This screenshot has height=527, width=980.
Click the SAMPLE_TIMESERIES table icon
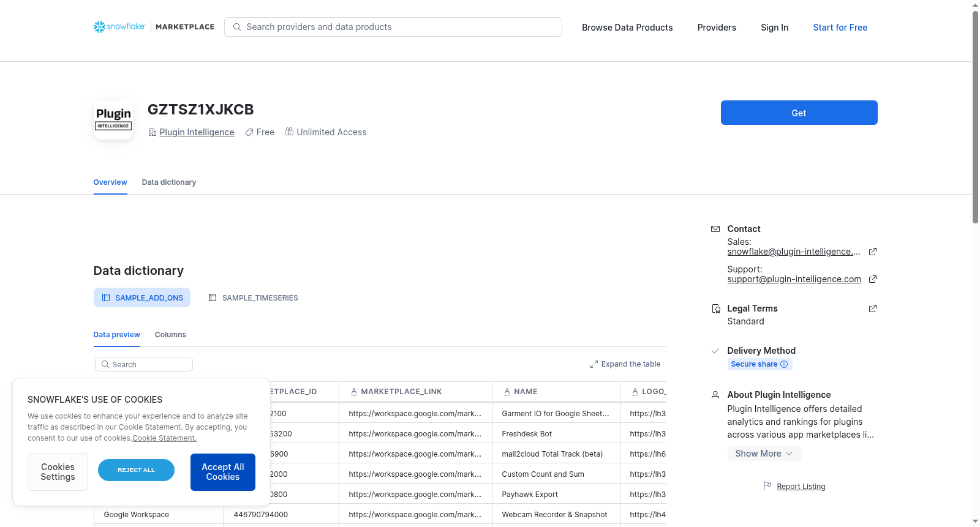[213, 297]
